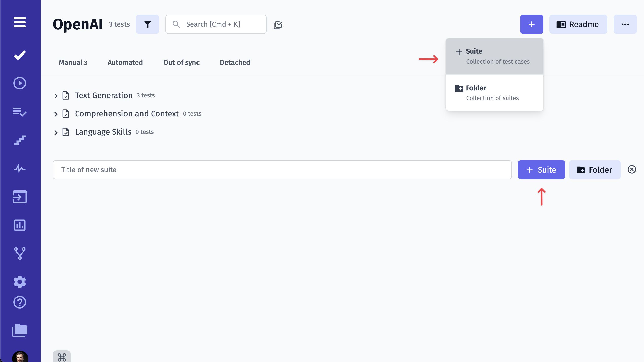Expand the Comprehension and Context suite
This screenshot has height=362, width=644.
coord(56,114)
